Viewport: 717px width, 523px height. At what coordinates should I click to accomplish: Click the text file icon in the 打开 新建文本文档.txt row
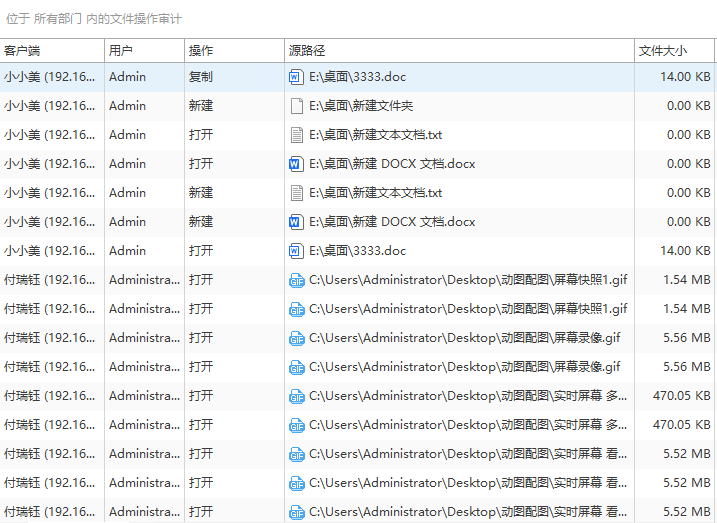[x=296, y=135]
